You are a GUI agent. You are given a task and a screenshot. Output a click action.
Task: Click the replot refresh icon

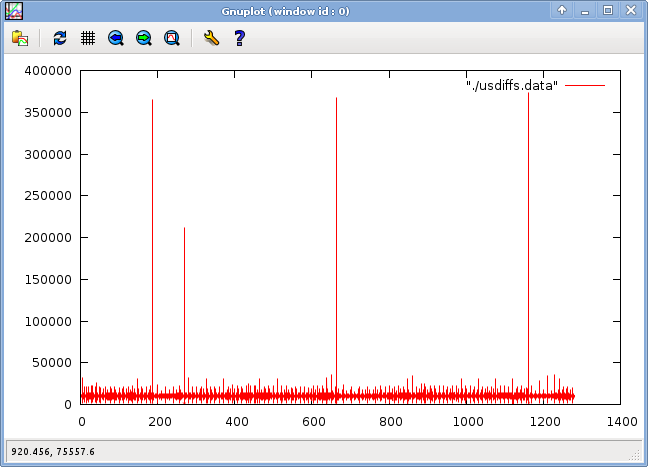pyautogui.click(x=60, y=38)
